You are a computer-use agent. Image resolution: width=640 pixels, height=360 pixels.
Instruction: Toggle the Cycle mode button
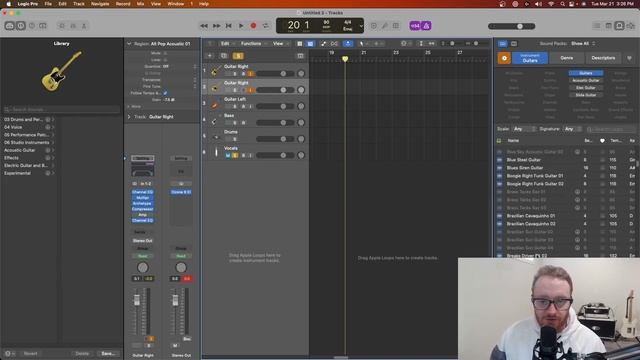click(x=266, y=26)
